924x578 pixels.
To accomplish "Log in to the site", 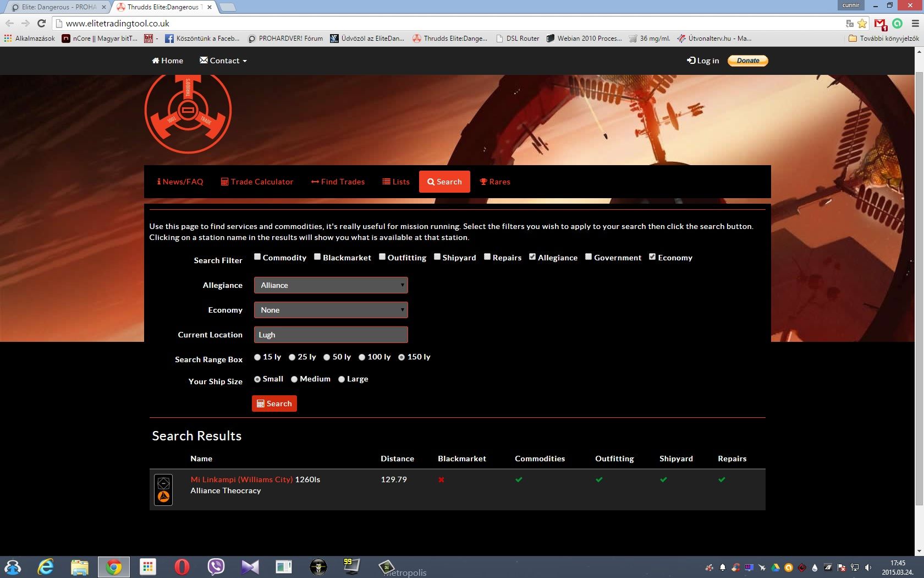I will tap(703, 61).
